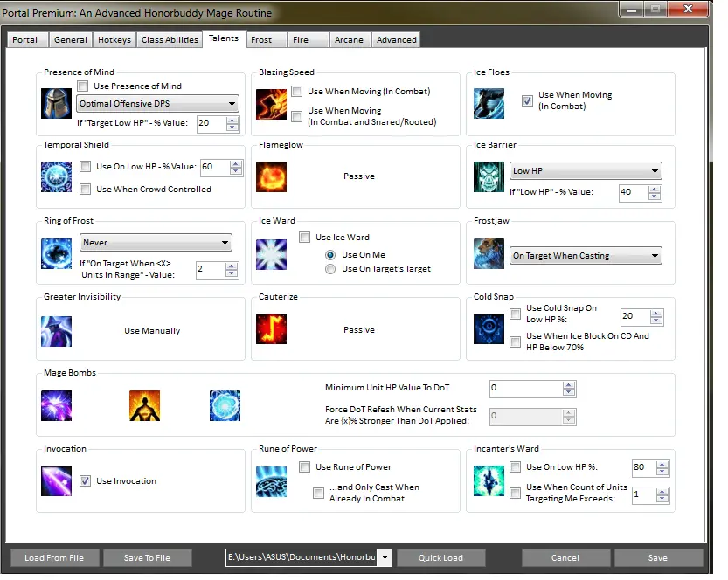This screenshot has width=728, height=580.
Task: Expand the settings file path dropdown
Action: click(385, 558)
